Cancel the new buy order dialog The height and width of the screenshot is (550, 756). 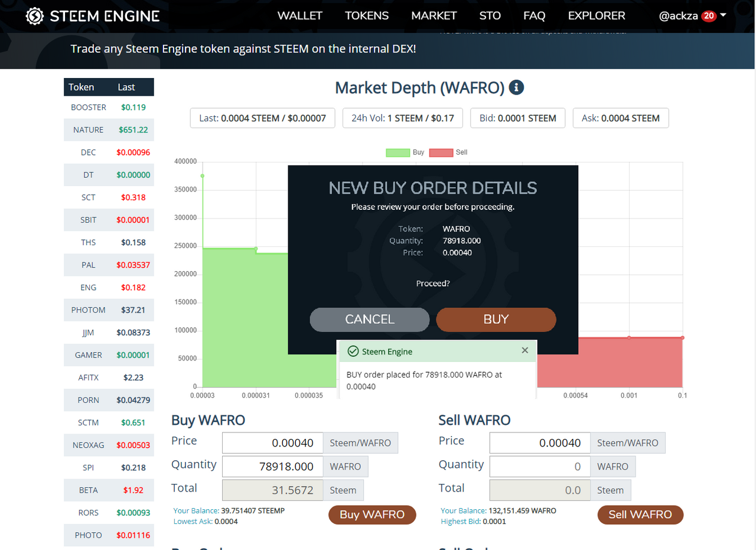[370, 320]
